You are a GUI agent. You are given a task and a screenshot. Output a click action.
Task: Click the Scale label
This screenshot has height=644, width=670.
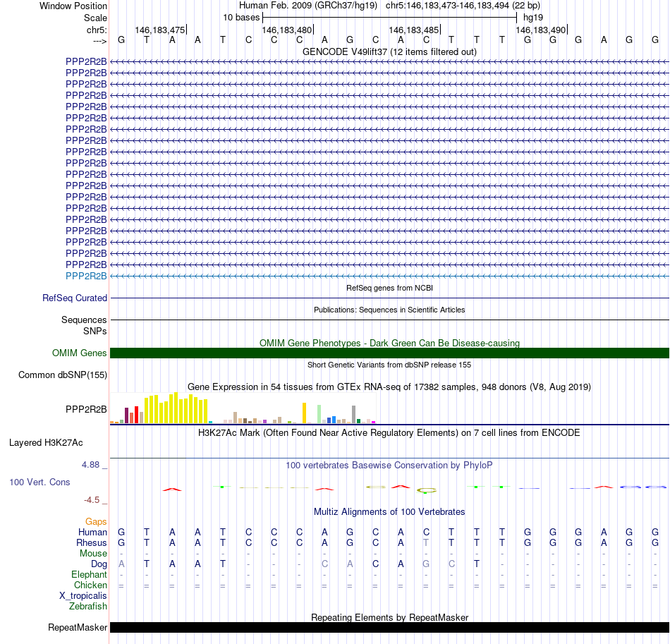95,18
